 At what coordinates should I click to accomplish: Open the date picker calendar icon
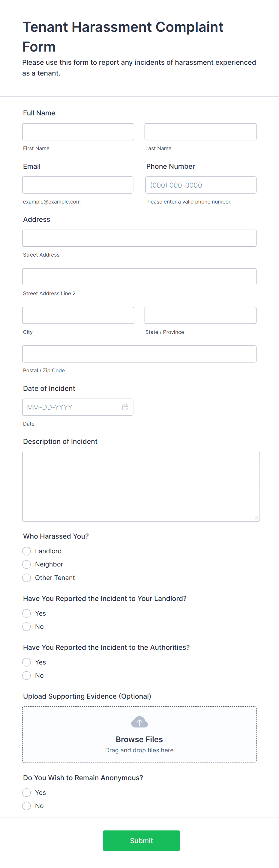pos(125,407)
